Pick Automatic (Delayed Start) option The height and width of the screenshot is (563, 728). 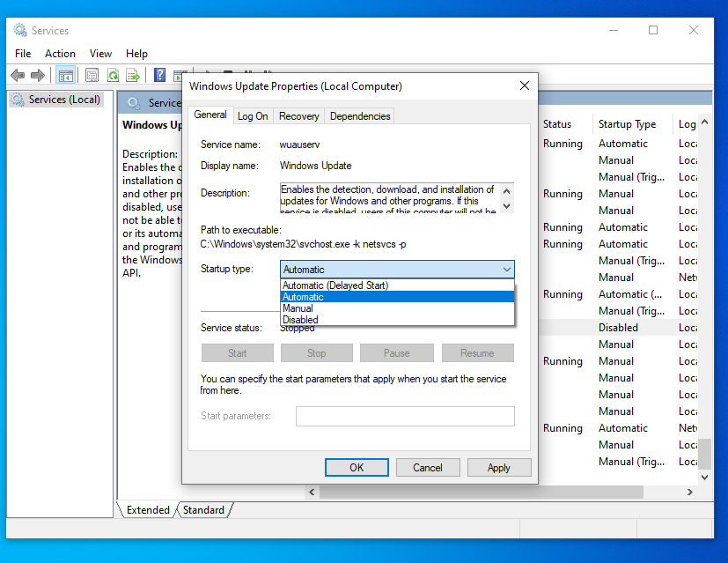click(335, 285)
